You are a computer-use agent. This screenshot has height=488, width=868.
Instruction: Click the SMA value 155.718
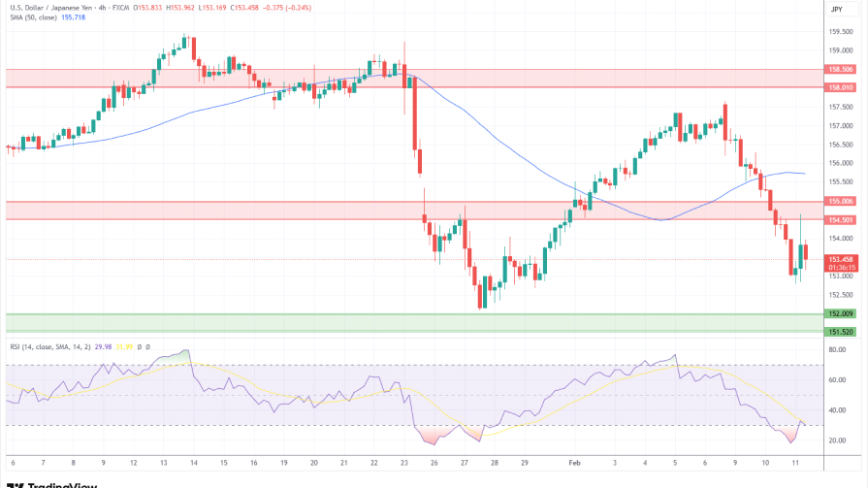[73, 17]
